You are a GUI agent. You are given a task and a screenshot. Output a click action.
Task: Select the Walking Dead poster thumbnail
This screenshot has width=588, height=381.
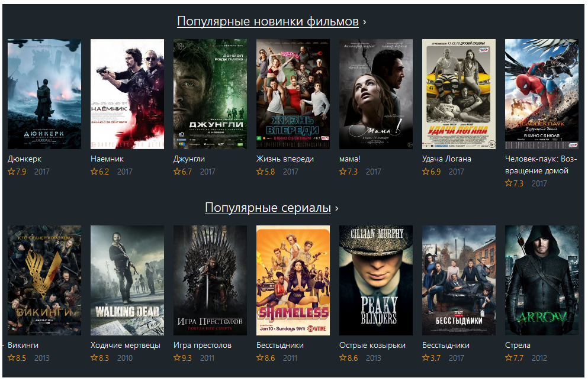(x=127, y=280)
